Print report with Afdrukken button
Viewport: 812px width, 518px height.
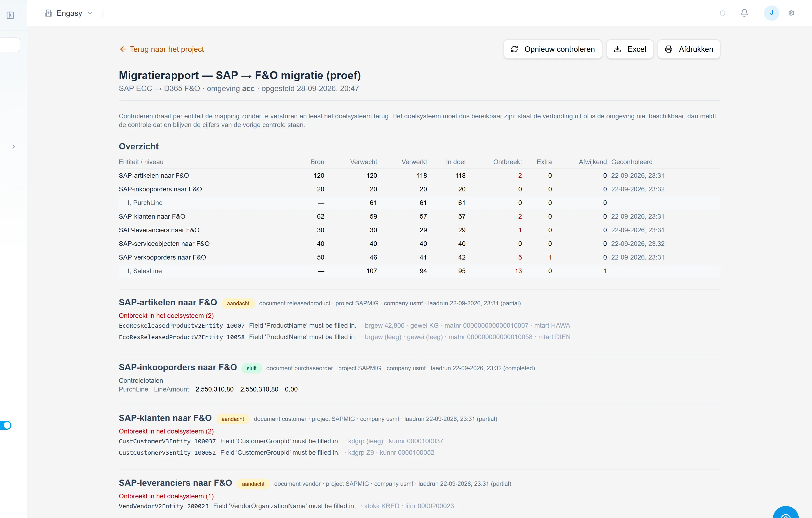(x=689, y=49)
